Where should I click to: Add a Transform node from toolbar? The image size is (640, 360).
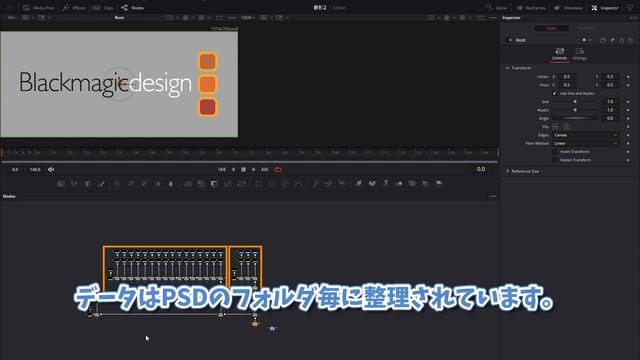(241, 184)
